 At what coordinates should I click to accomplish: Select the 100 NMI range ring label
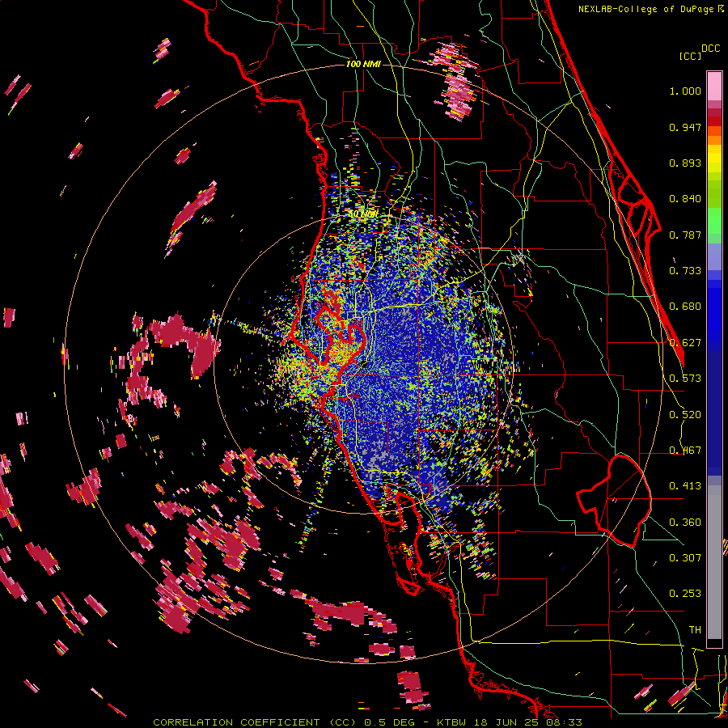coord(363,64)
